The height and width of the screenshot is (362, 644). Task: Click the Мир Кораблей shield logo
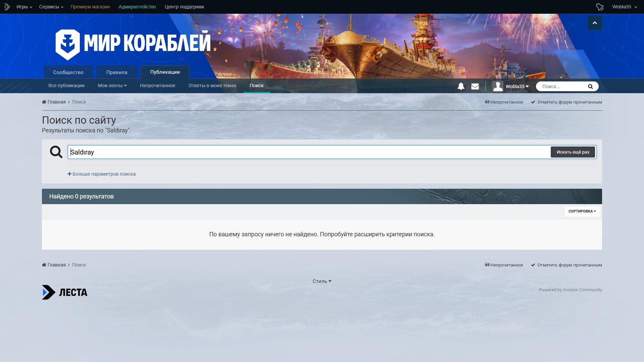click(68, 45)
